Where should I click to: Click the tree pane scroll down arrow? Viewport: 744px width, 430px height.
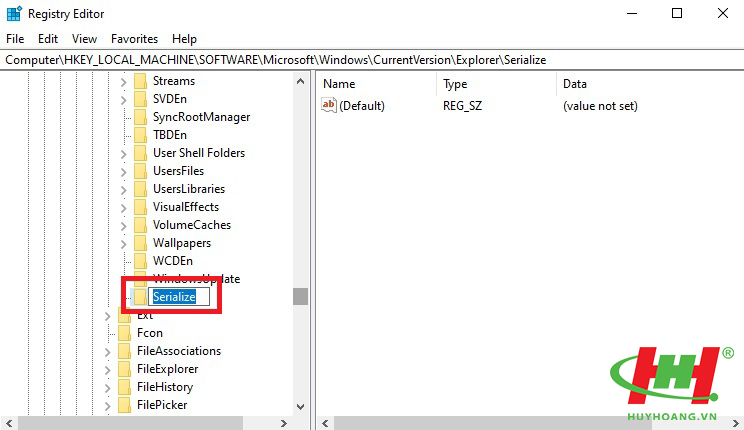pos(300,407)
